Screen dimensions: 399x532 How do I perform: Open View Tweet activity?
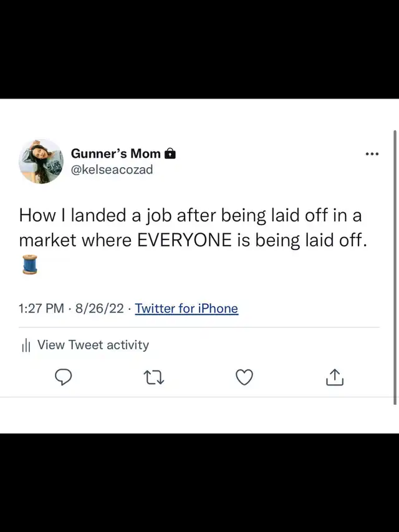pos(93,345)
